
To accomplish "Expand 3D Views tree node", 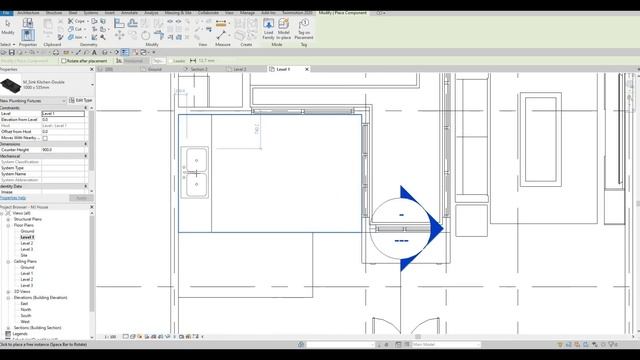I will pyautogui.click(x=8, y=291).
